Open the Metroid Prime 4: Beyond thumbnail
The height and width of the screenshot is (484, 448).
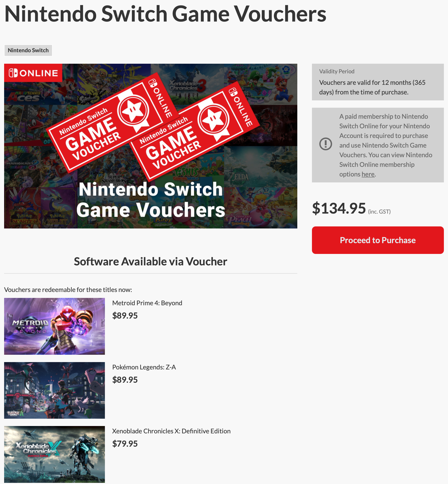[55, 326]
